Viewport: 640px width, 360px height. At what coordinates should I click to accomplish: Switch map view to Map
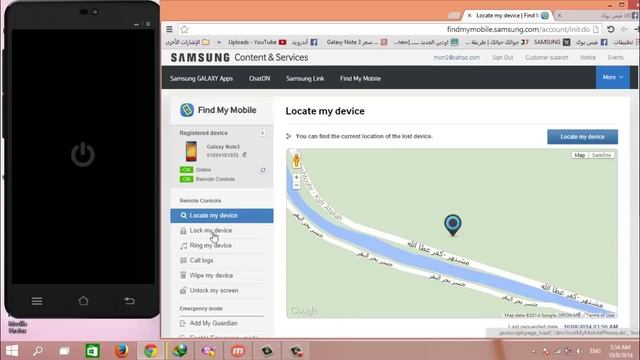pos(580,155)
